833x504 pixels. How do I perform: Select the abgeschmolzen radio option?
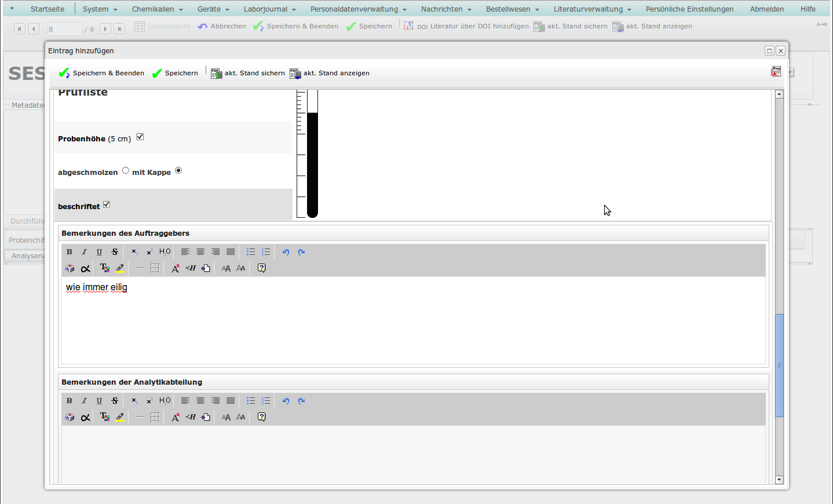[x=126, y=170]
